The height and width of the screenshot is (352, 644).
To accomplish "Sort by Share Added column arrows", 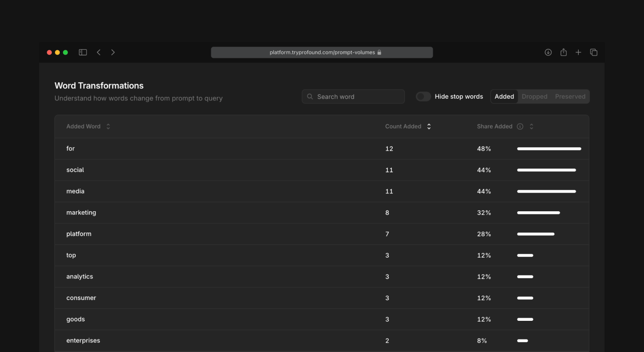I will point(532,126).
